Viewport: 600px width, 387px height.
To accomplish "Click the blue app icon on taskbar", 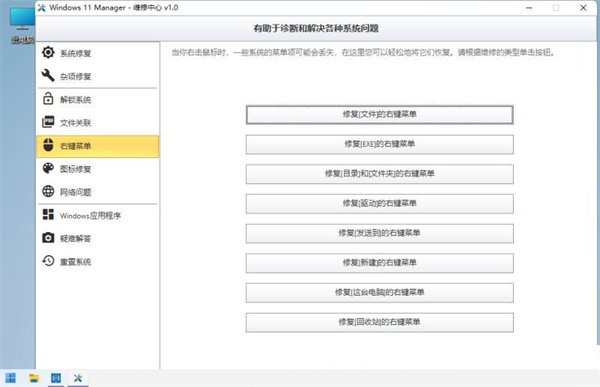I will coord(56,378).
